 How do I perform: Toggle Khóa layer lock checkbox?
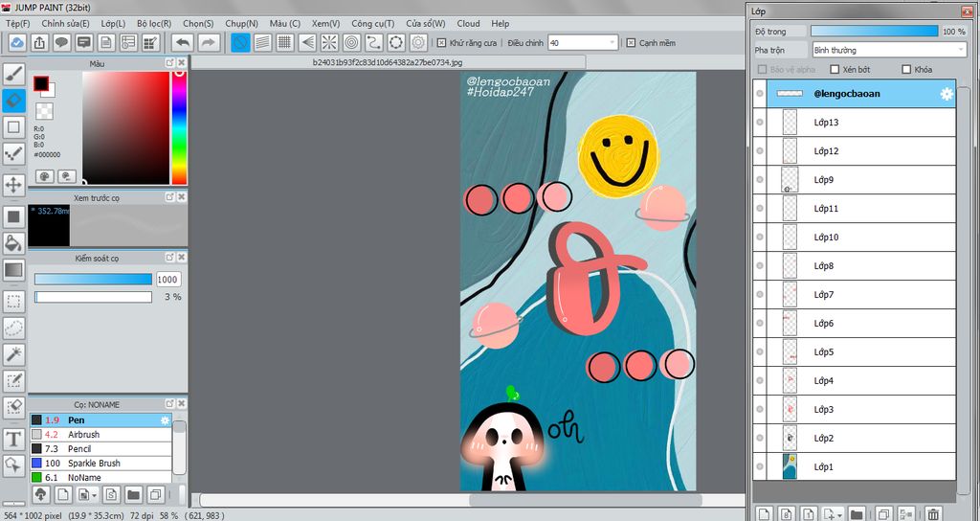(906, 69)
